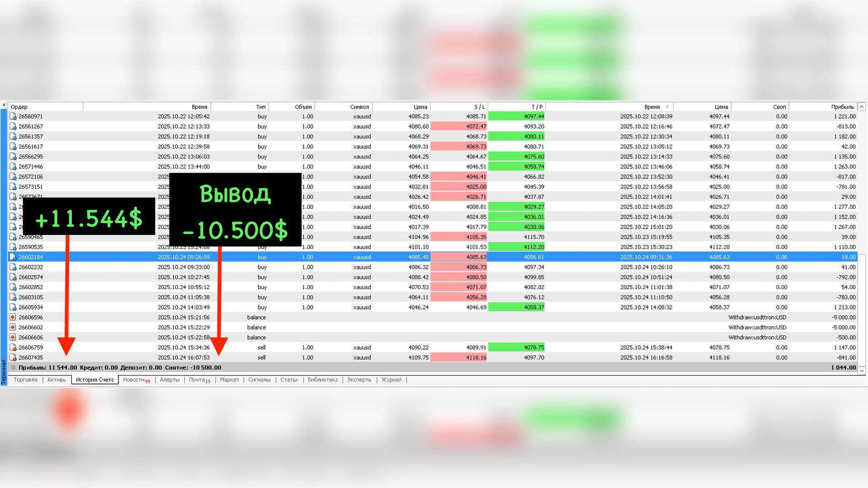Screen dimensions: 868x488
Task: Click the order icon for 26602852
Action: pos(13,287)
